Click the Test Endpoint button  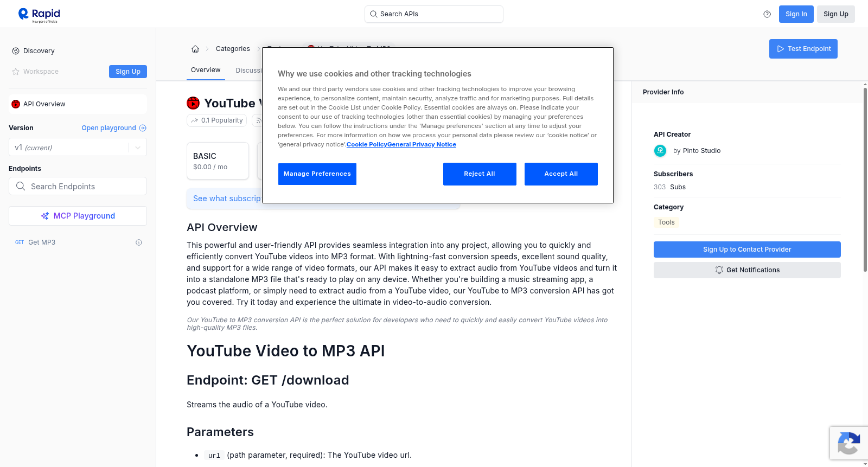click(803, 49)
